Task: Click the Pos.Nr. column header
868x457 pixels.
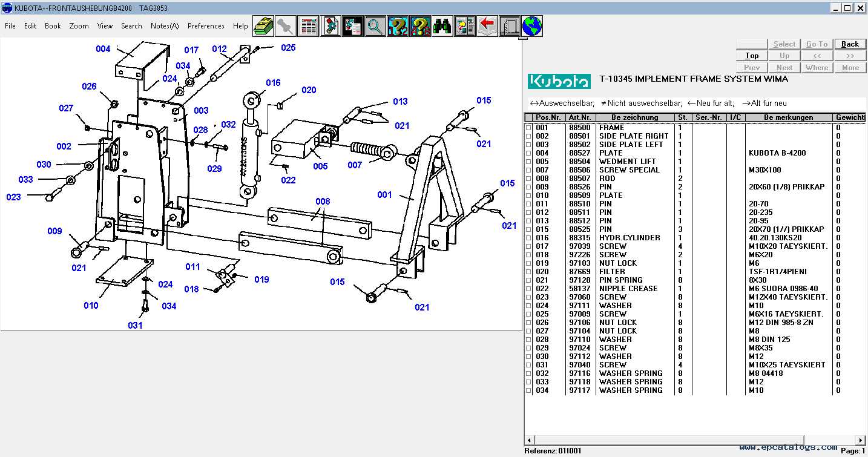Action: click(549, 117)
